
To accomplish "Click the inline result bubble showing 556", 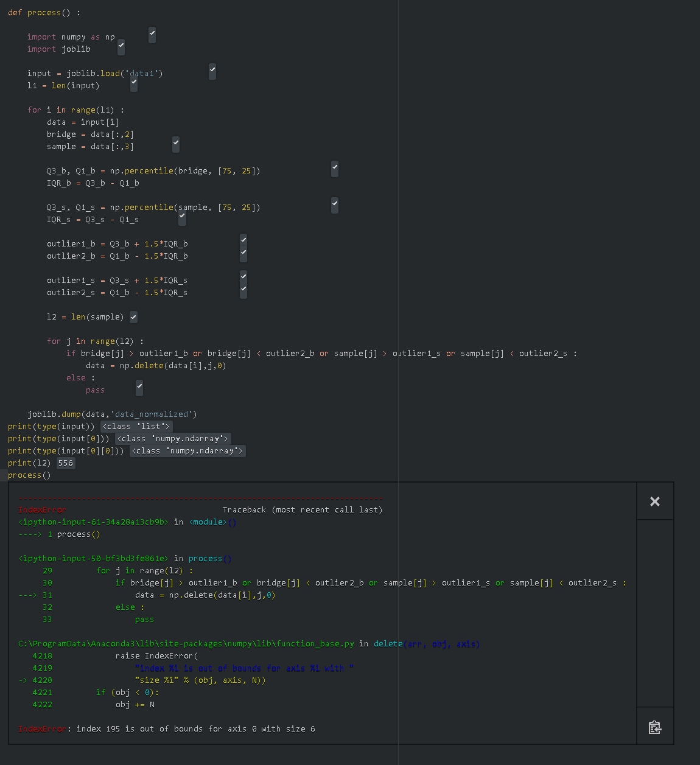I will point(66,463).
